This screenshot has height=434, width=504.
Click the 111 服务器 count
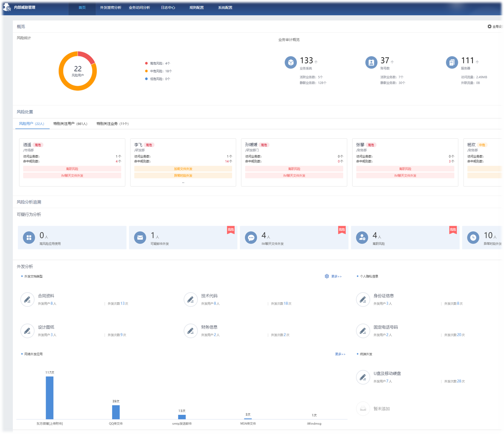[468, 61]
